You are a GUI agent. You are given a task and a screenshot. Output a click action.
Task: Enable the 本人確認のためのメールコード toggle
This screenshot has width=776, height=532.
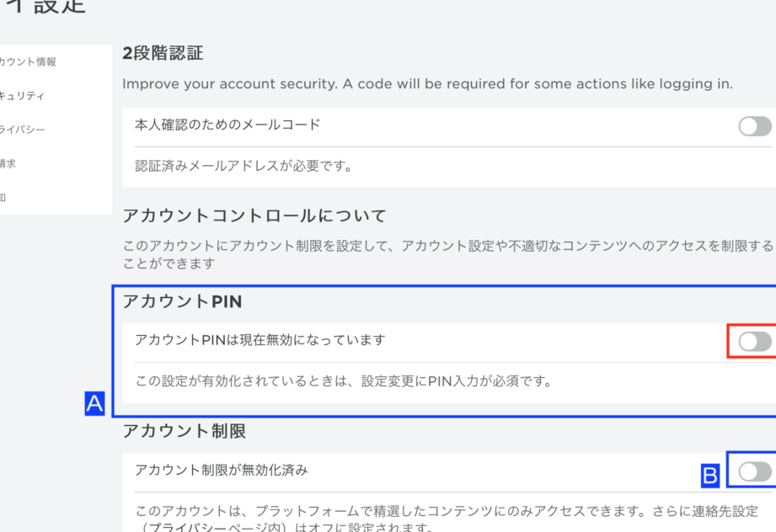755,126
